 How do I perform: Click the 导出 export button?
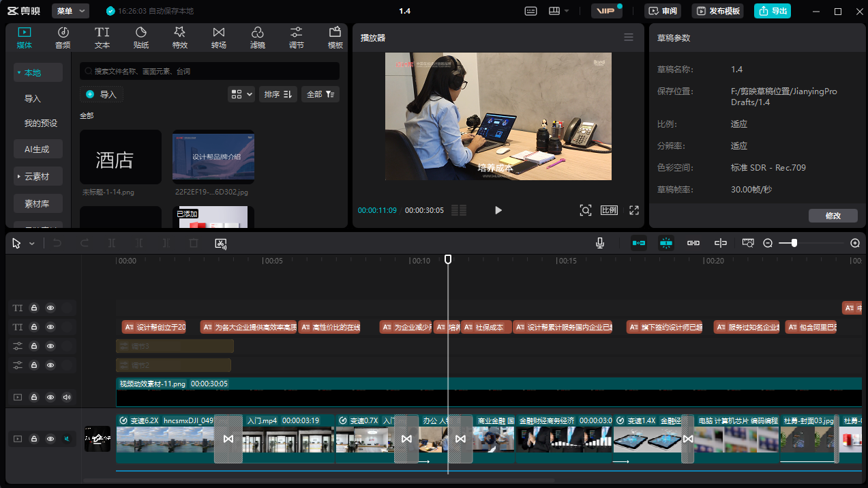pos(773,11)
